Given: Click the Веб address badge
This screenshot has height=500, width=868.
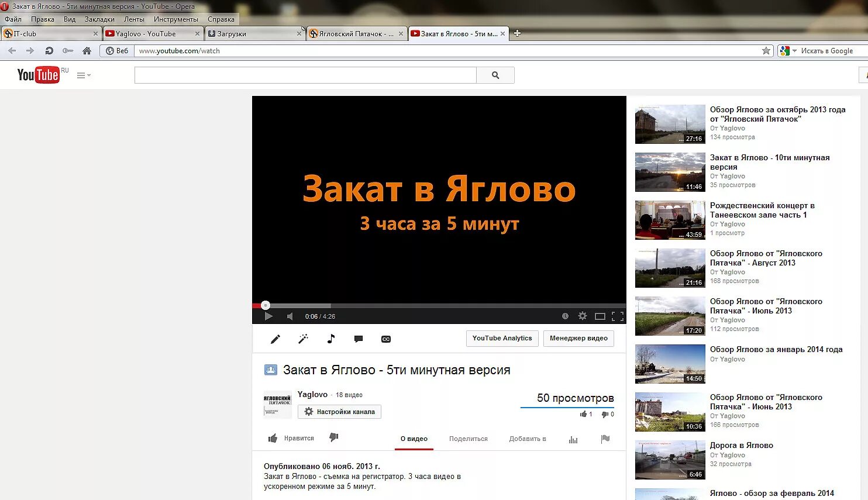Looking at the screenshot, I should [117, 51].
